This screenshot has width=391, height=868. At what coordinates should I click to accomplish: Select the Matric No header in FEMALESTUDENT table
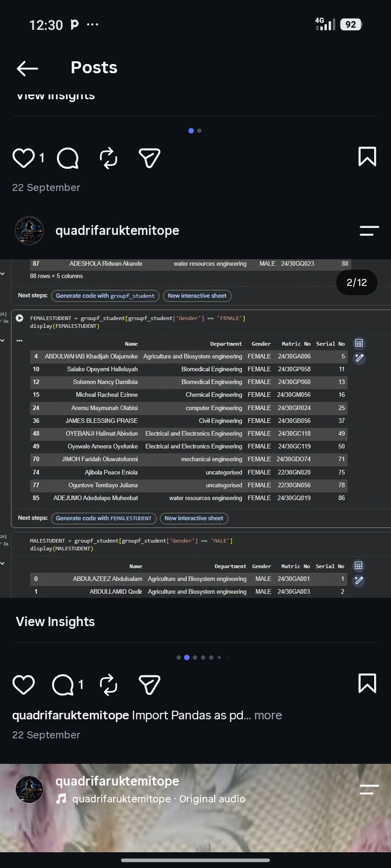click(x=296, y=344)
